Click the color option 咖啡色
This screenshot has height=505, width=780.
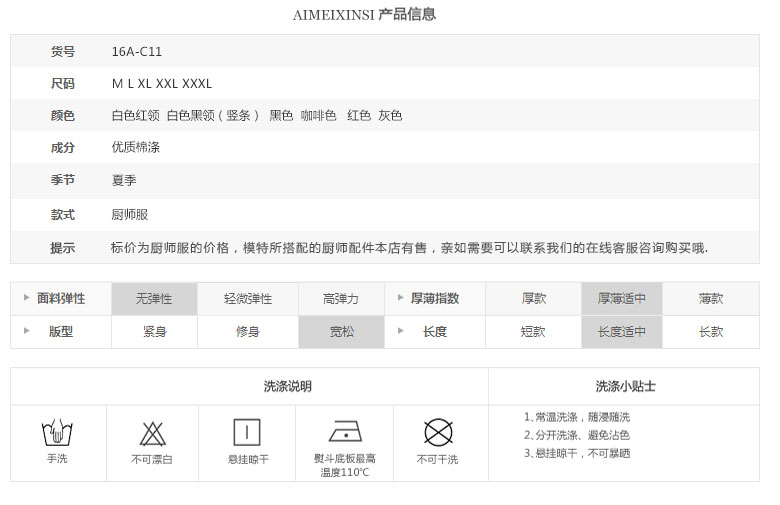(x=318, y=115)
